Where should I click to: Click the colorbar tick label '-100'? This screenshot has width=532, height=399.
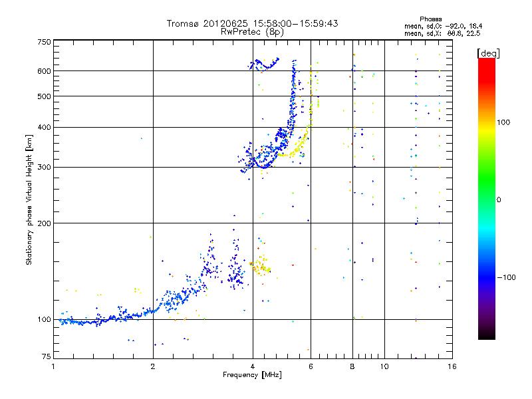tap(506, 277)
